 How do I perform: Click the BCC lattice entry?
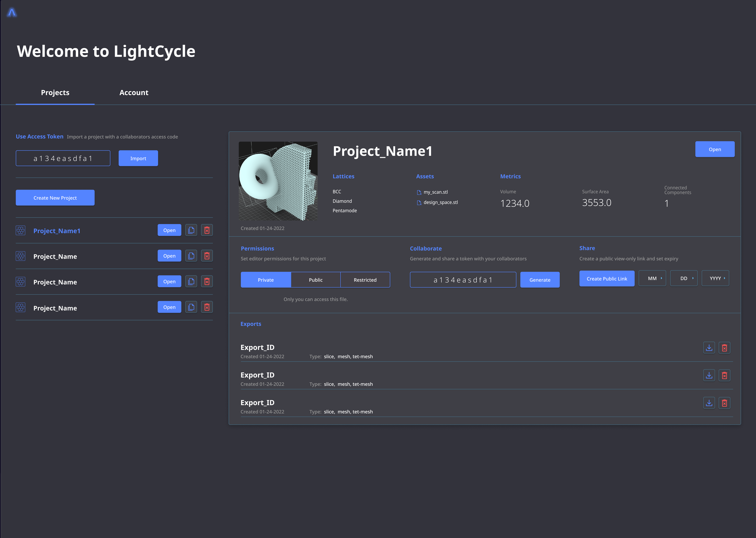pos(337,192)
